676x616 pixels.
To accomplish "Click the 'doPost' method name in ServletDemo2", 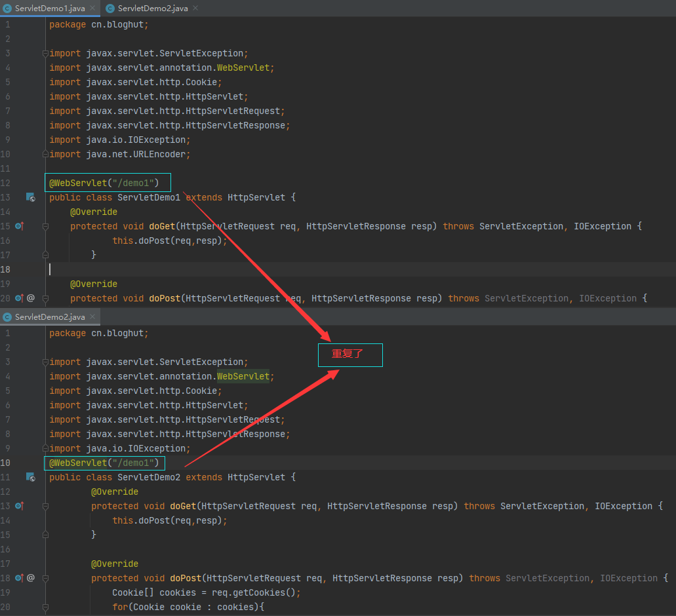I will [186, 578].
